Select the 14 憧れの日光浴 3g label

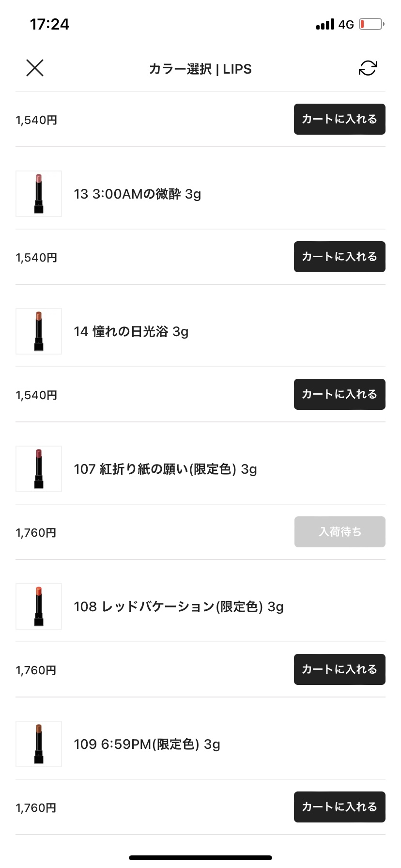pyautogui.click(x=131, y=332)
